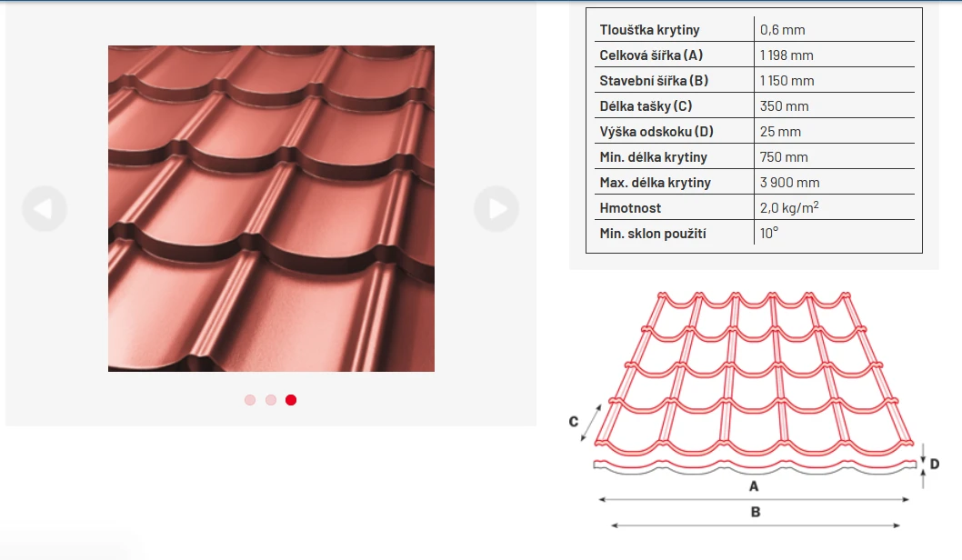This screenshot has height=560, width=962.
Task: Select the 'Tloušťka krytiny' table row label
Action: [x=649, y=30]
